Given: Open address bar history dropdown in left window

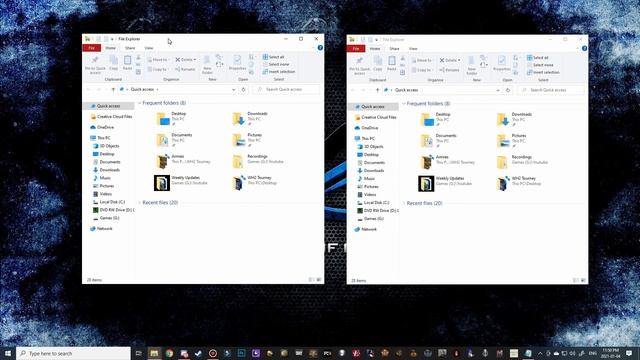Looking at the screenshot, I should click(x=233, y=89).
